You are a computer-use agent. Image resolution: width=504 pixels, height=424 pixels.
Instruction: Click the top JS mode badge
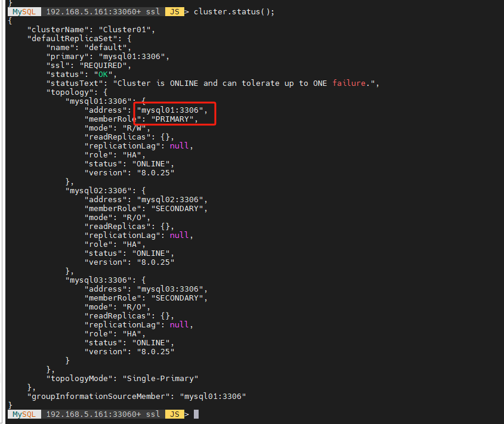(175, 12)
